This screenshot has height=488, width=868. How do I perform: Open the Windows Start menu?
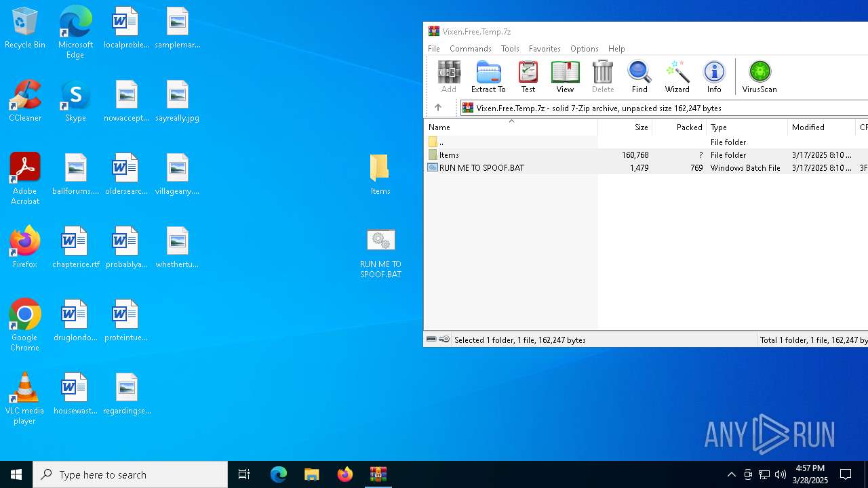click(x=16, y=474)
